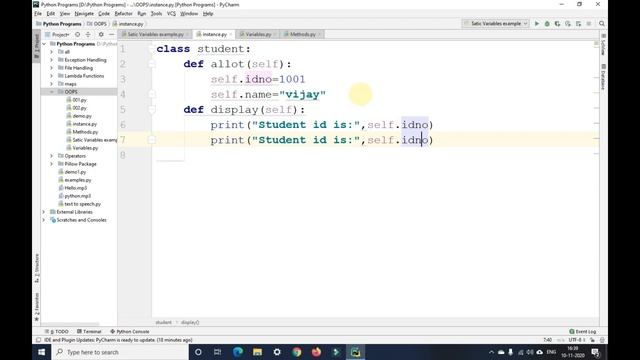This screenshot has width=640, height=360.
Task: Close the instance.py editor tab
Action: pos(230,35)
